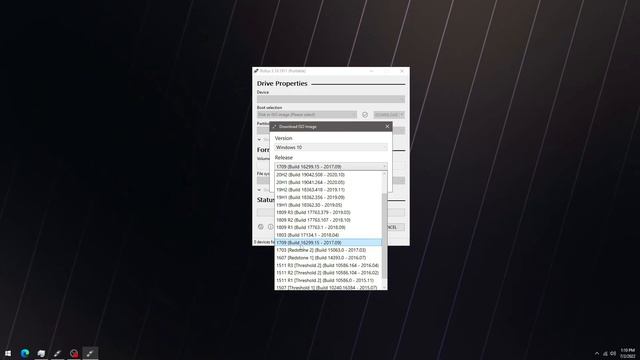Select release 1511 R3 Build 10586.164

[x=328, y=265]
